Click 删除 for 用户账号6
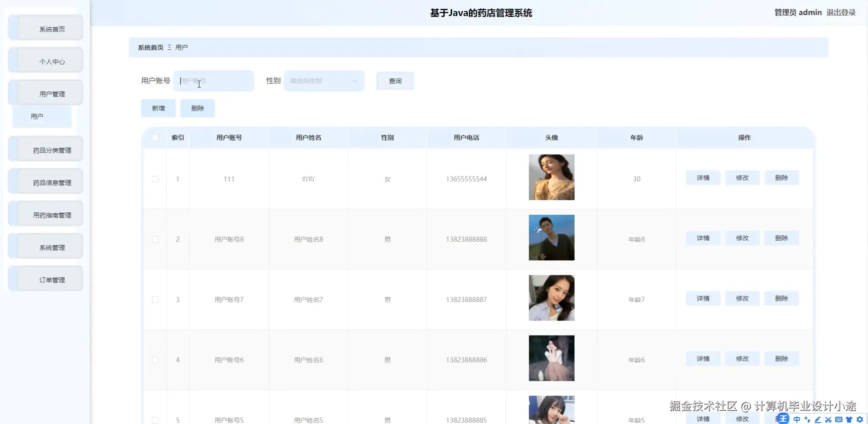Screen dimensions: 868x424 (781, 359)
